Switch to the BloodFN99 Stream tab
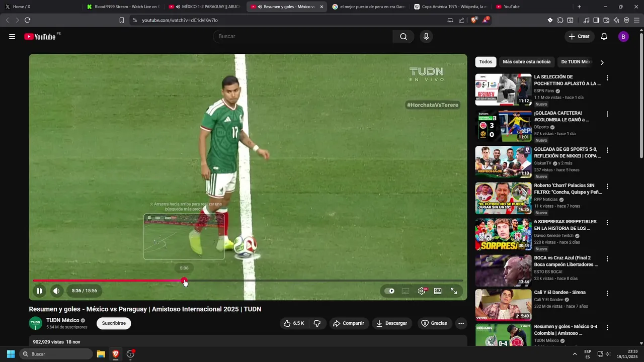Viewport: 644px width, 362px height. 123,7
